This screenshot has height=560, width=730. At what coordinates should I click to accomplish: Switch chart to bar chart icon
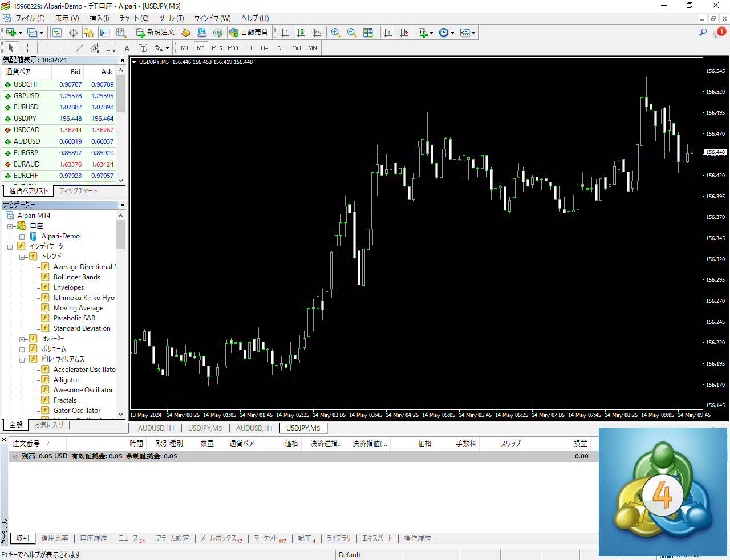(285, 33)
